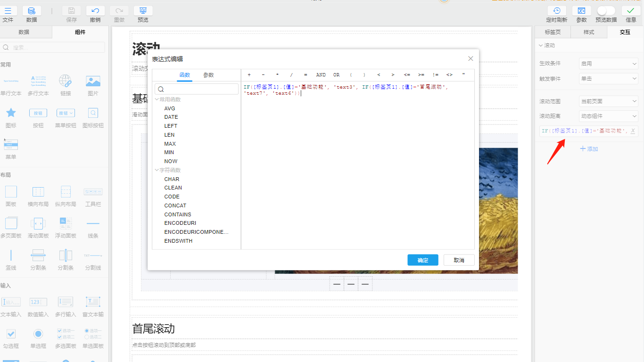Open the 滚动范围 scroll range dropdown

(608, 101)
